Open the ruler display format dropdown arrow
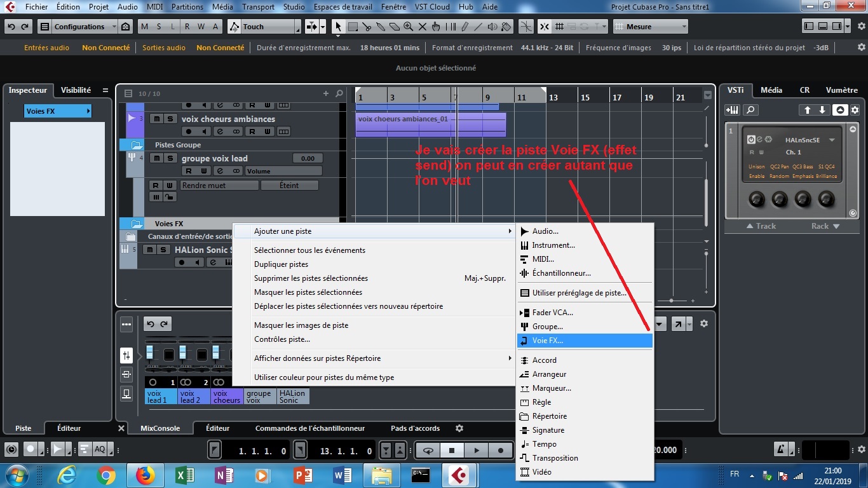Image resolution: width=868 pixels, height=488 pixels. coord(708,95)
